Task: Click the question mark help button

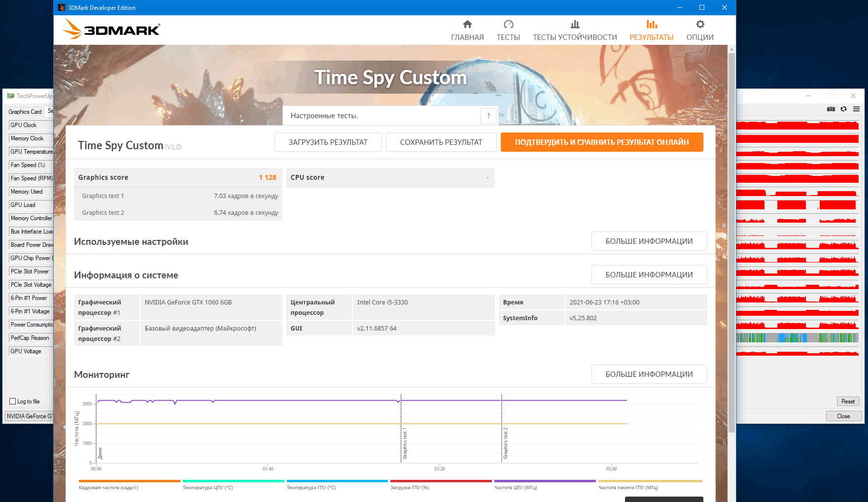Action: pyautogui.click(x=488, y=116)
